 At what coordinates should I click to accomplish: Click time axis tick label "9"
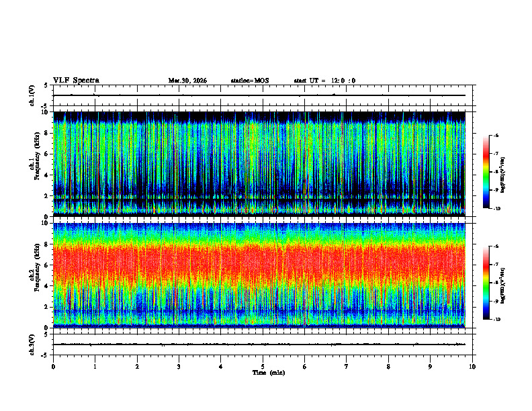click(x=430, y=367)
